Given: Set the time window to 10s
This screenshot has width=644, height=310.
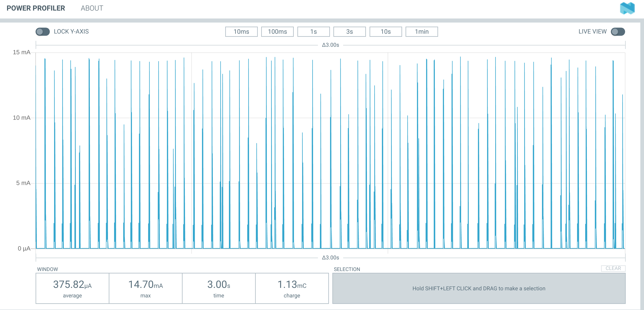Looking at the screenshot, I should [x=385, y=32].
